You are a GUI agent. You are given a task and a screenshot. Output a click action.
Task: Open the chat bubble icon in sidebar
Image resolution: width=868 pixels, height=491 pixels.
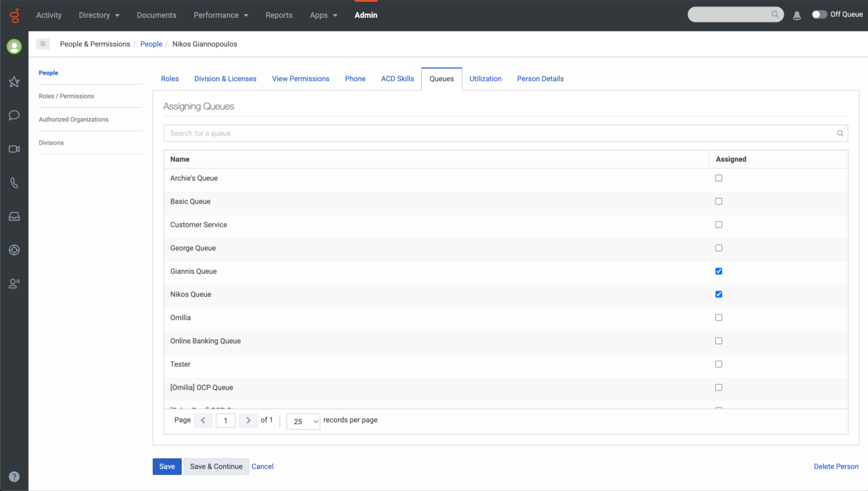14,115
